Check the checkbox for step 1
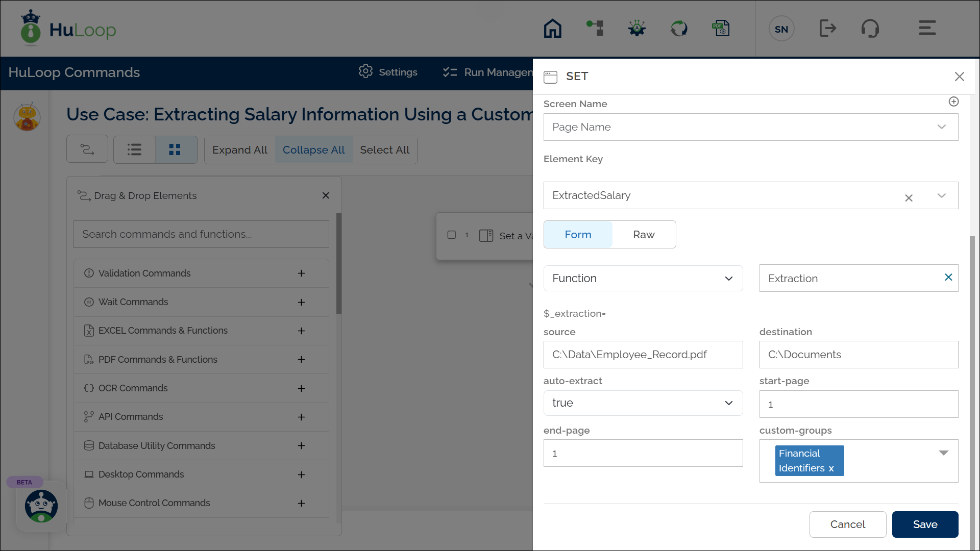Screen dimensions: 980x551 coord(452,235)
